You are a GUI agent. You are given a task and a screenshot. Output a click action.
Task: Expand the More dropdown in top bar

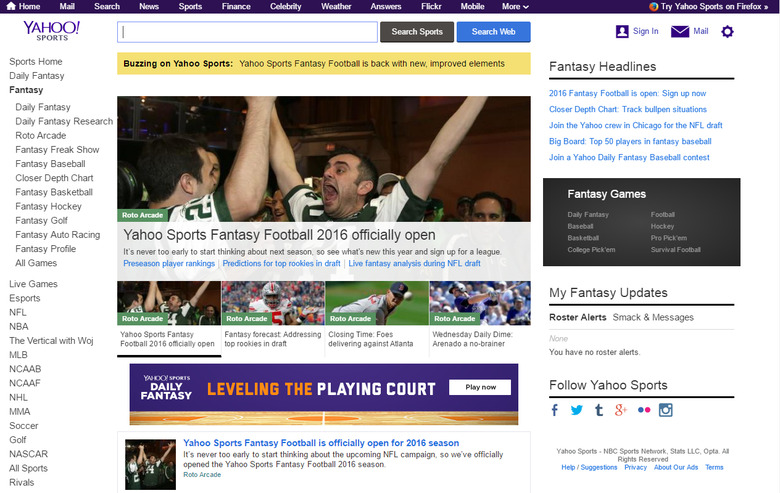515,6
